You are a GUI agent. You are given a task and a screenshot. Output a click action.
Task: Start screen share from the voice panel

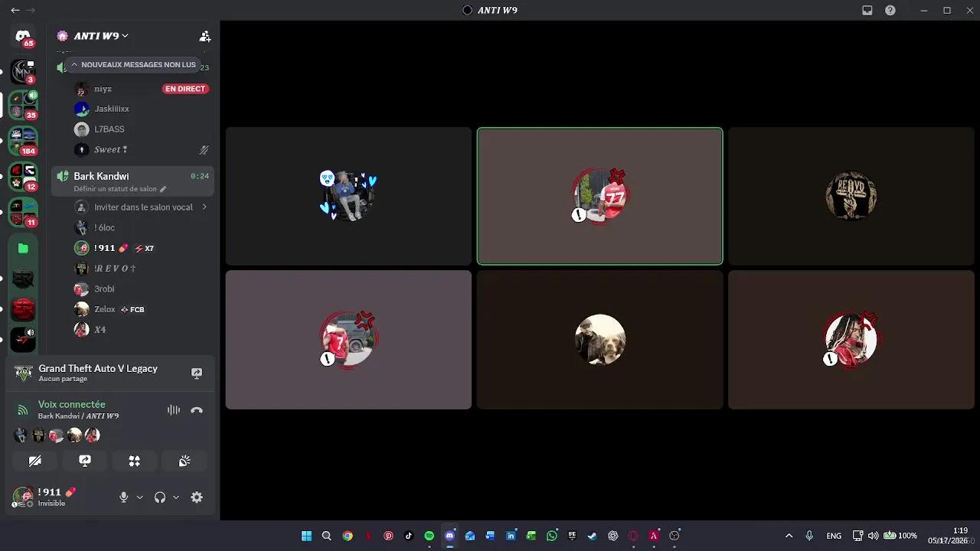[x=85, y=461]
